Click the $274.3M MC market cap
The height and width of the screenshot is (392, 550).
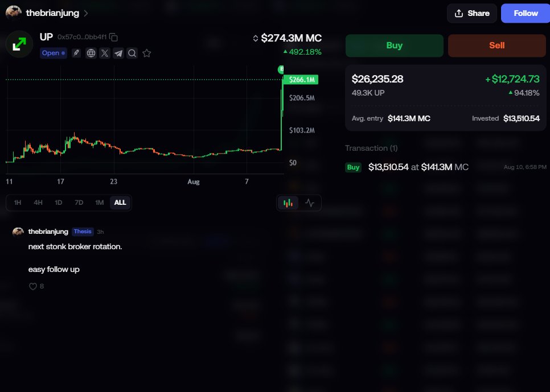coord(291,38)
